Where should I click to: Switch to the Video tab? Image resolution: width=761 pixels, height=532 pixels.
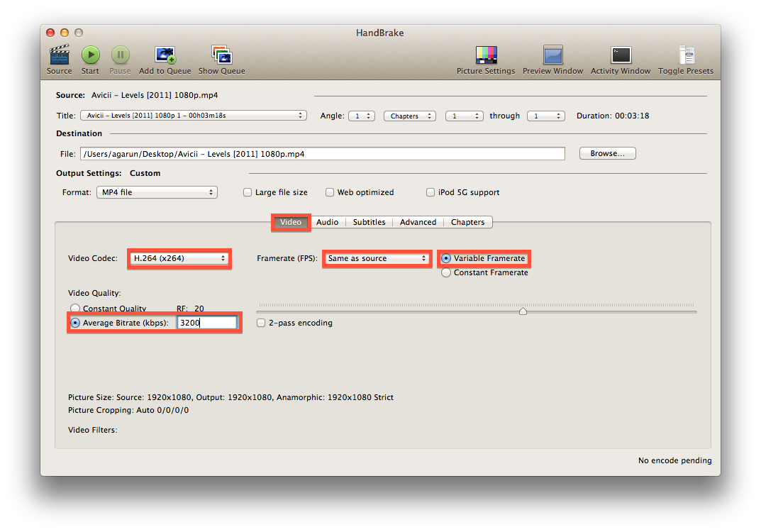pos(291,222)
